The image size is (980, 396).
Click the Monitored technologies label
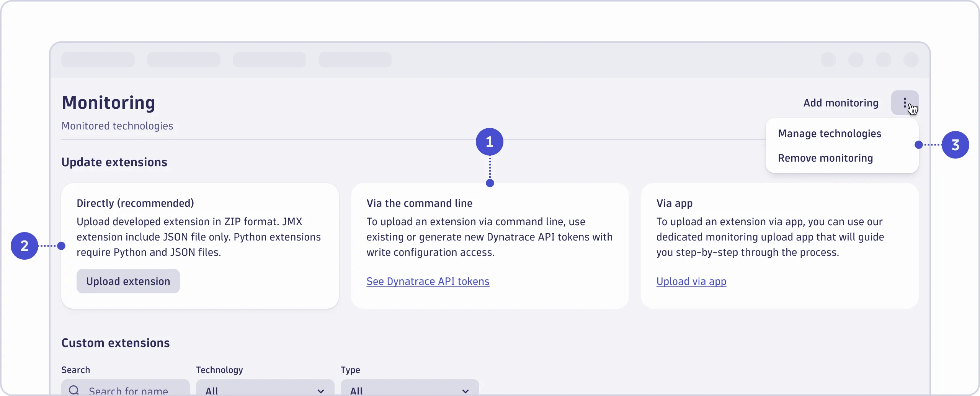(x=118, y=126)
